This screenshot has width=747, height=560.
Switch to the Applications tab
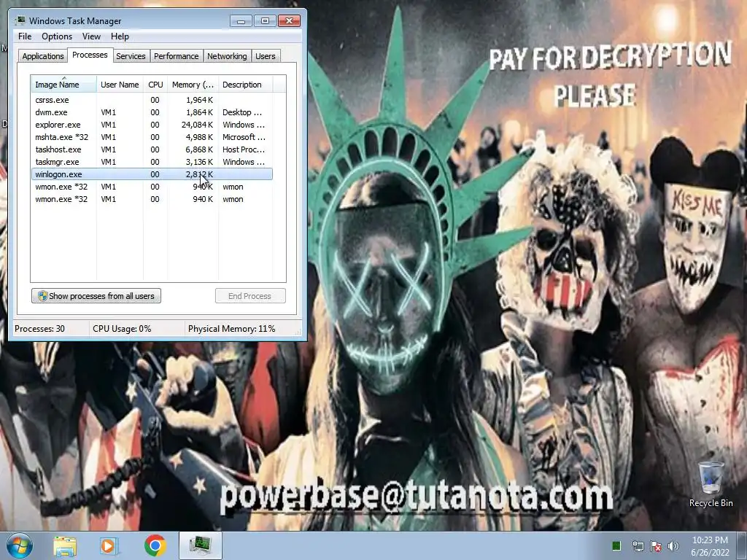coord(43,56)
